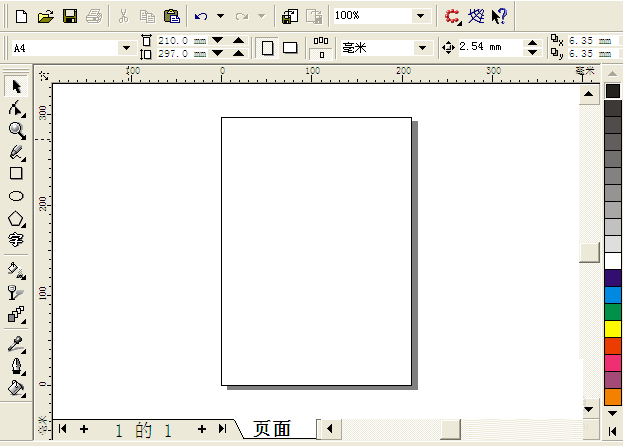
Task: Click the Undo arrow button
Action: [x=201, y=16]
